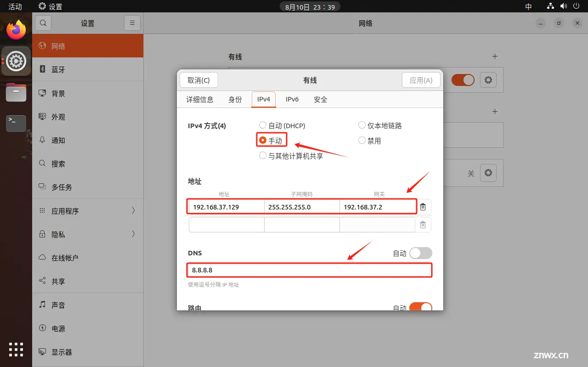Open 蓝牙 settings in sidebar
This screenshot has width=588, height=367.
(x=88, y=69)
